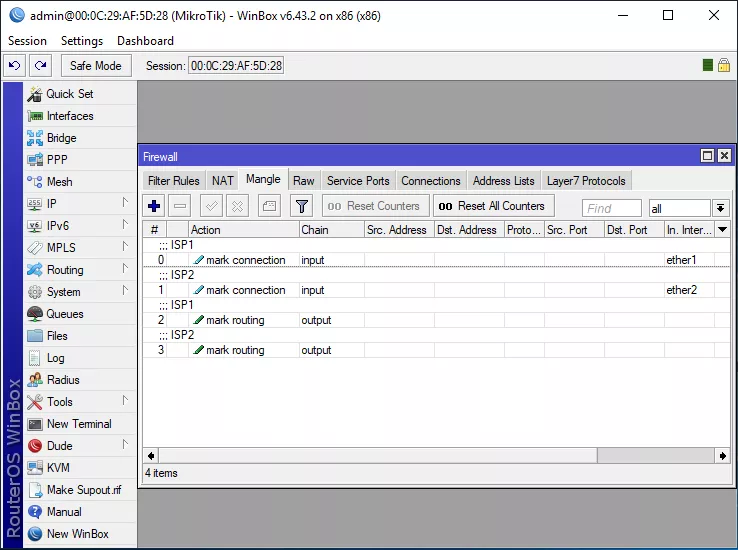
Task: Select rule 0 mark connection row
Action: click(436, 260)
